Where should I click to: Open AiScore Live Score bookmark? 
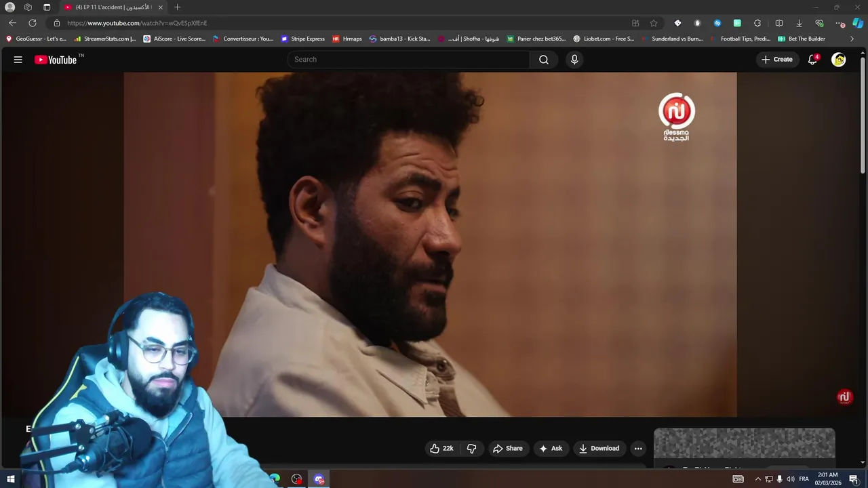174,39
